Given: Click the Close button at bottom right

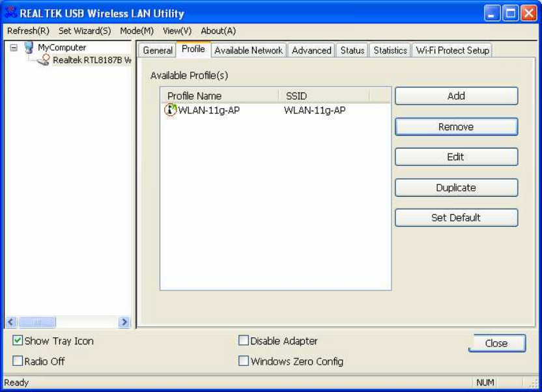Looking at the screenshot, I should point(496,343).
